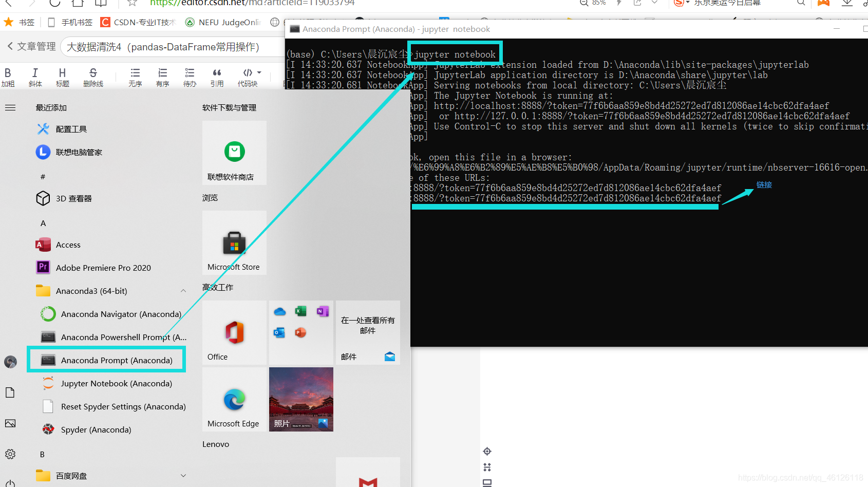Open OneNote from the Office apps tile
868x487 pixels.
(322, 311)
